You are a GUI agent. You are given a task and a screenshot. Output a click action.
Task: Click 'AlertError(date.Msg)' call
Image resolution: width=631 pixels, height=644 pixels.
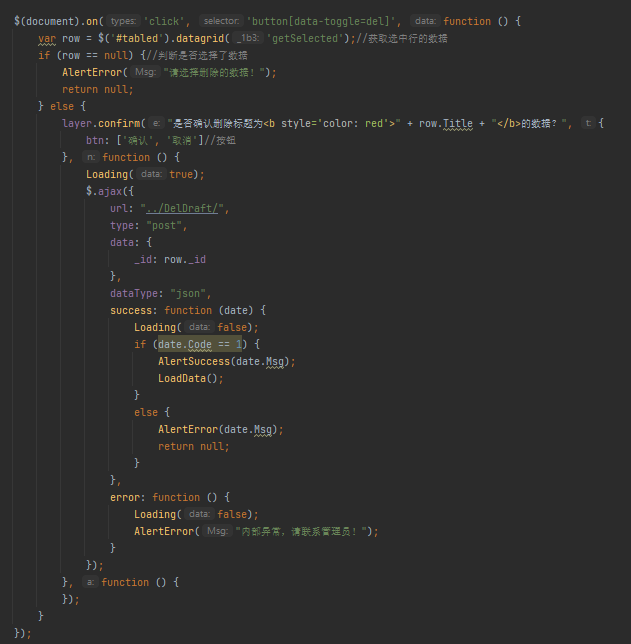click(218, 430)
